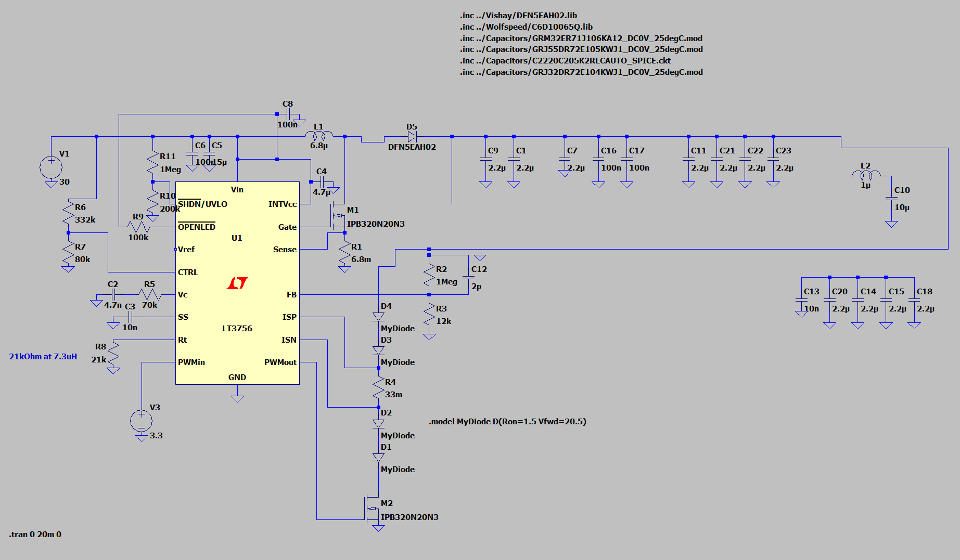The height and width of the screenshot is (560, 960).
Task: Select the R6 332k resistor
Action: (x=68, y=213)
